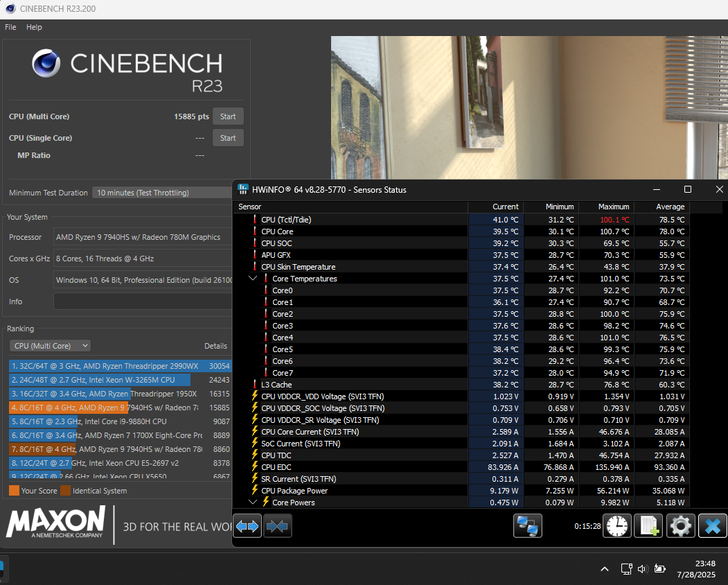Click the thermometer icon beside CPU (Tctl/Tdie)
This screenshot has height=585, width=728.
tap(254, 219)
